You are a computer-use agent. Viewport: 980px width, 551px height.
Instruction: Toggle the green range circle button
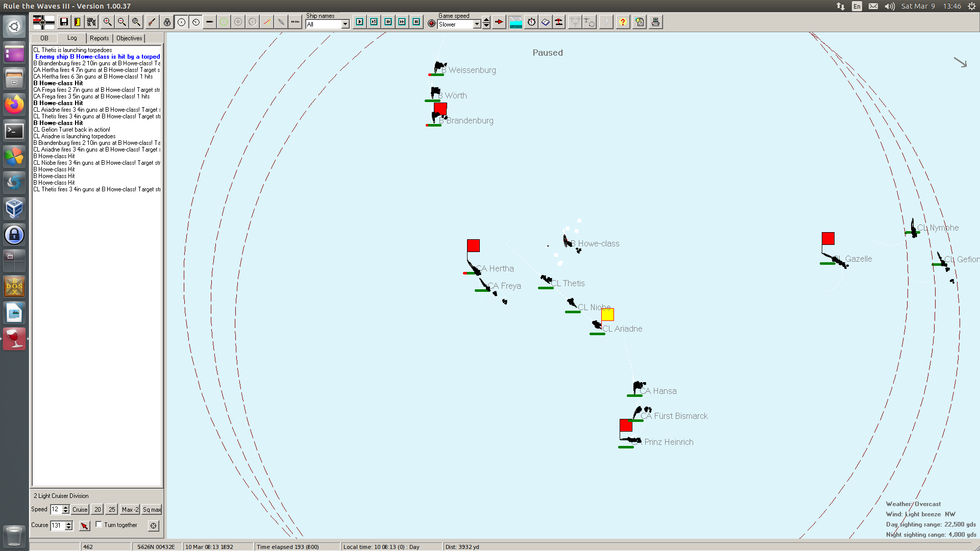224,22
